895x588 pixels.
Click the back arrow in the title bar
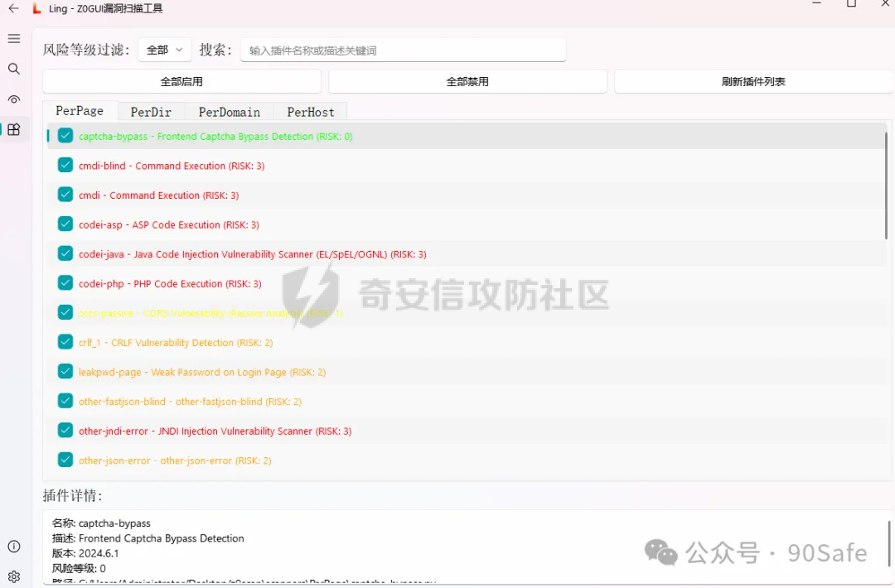coord(13,8)
